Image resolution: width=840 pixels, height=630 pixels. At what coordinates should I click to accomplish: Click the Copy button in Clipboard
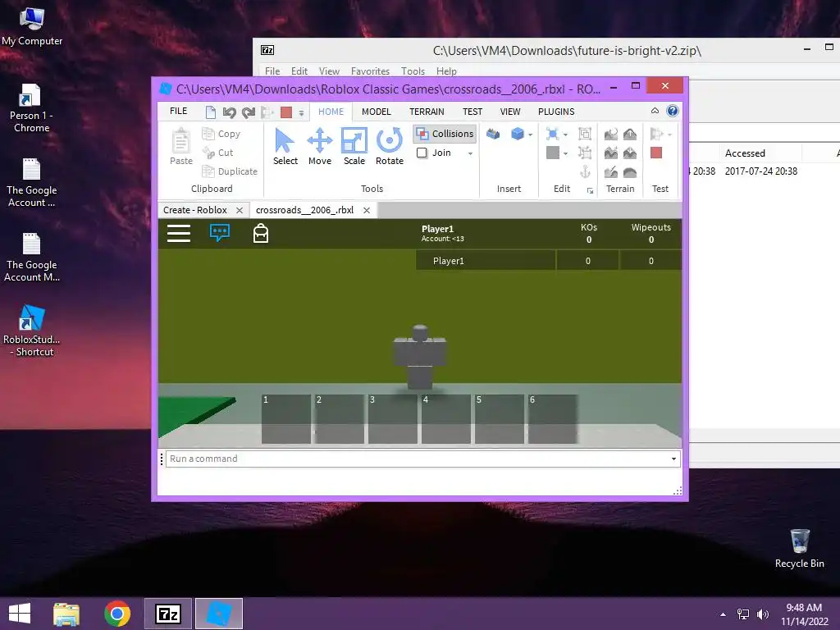point(221,134)
